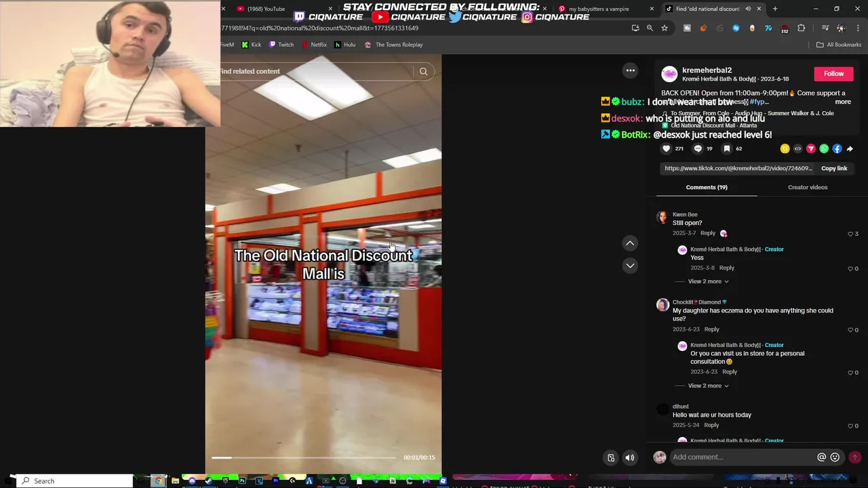Open Windows taskbar Search box
868x488 pixels.
pyautogui.click(x=75, y=481)
